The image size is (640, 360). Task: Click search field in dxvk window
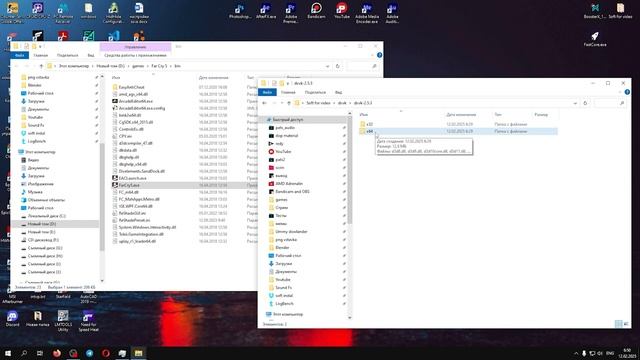click(609, 103)
